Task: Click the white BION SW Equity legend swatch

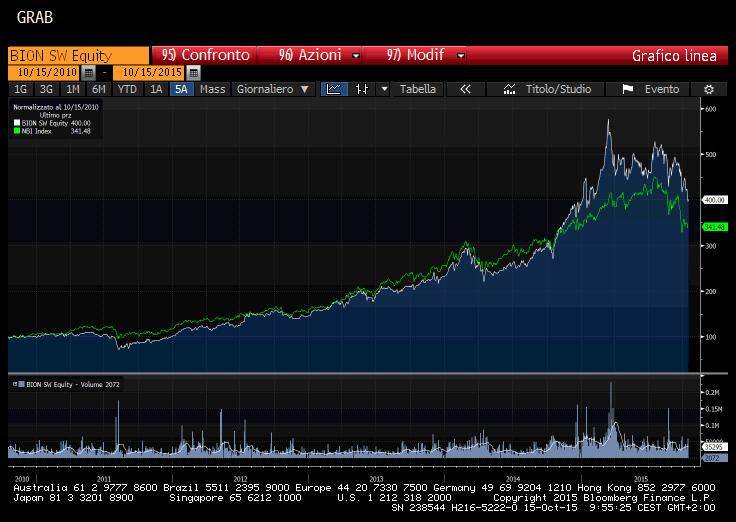Action: coord(17,123)
